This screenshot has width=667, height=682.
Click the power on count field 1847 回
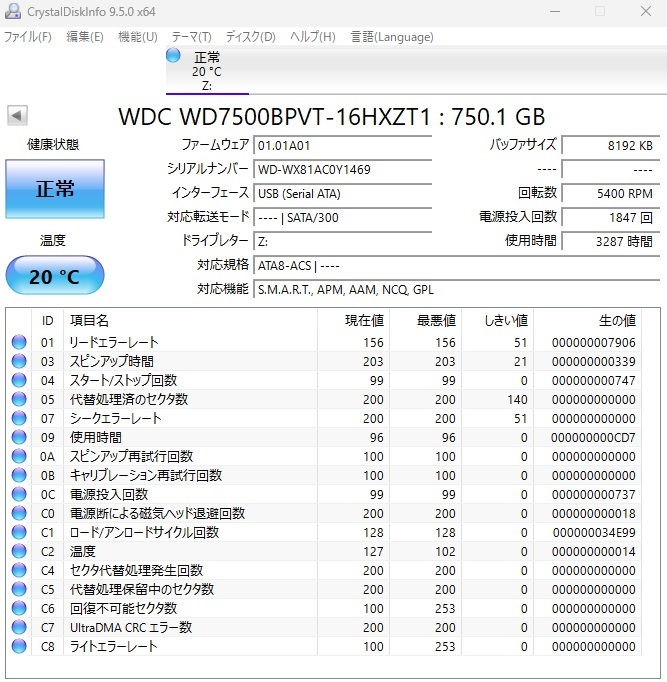coord(611,217)
